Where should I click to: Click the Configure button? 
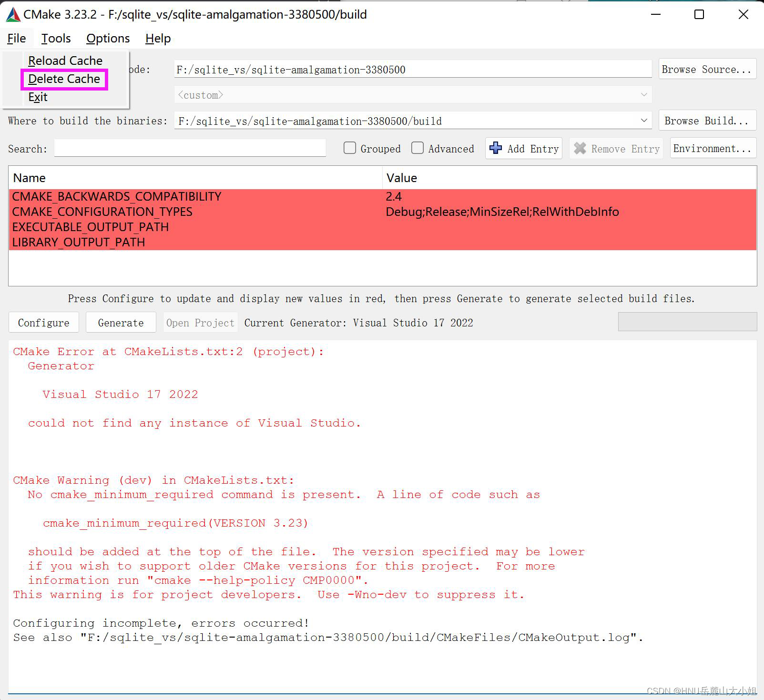[x=44, y=323]
